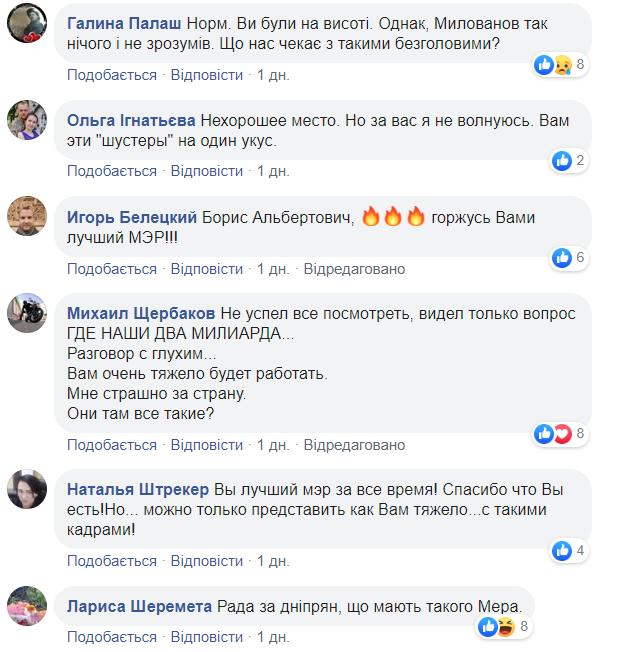This screenshot has width=619, height=652.
Task: Open Игорь Белецкий's profile name link
Action: [132, 218]
